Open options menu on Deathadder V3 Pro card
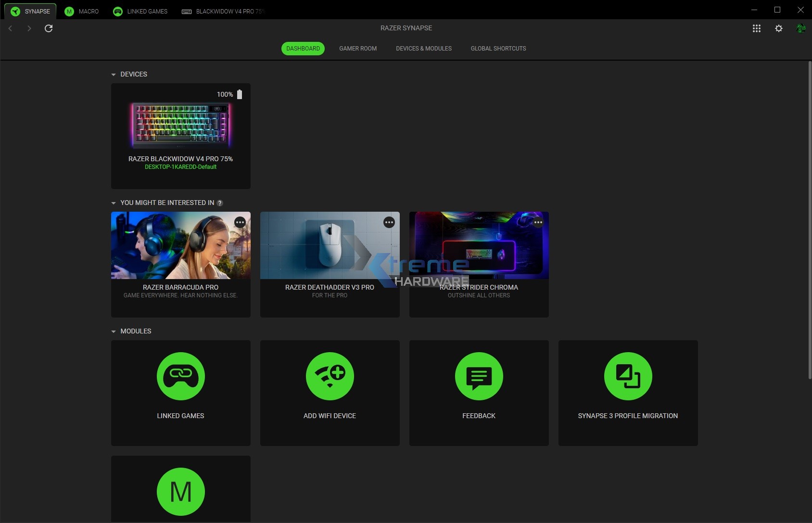 (389, 222)
